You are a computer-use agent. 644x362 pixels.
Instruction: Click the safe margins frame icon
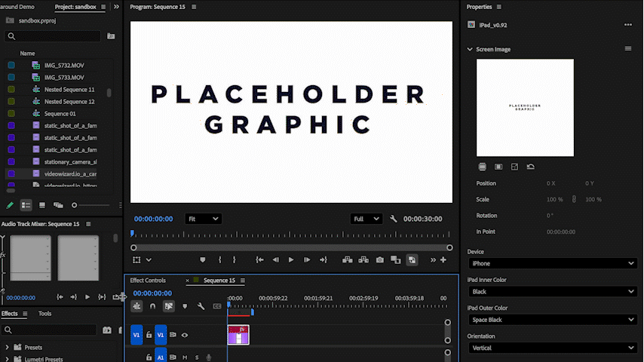point(136,260)
